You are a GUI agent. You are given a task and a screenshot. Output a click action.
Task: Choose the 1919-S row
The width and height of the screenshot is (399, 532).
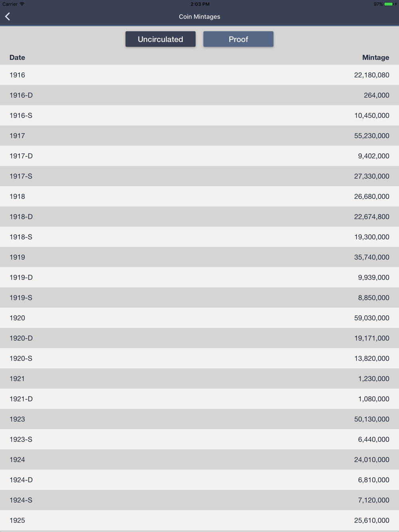[x=199, y=298]
